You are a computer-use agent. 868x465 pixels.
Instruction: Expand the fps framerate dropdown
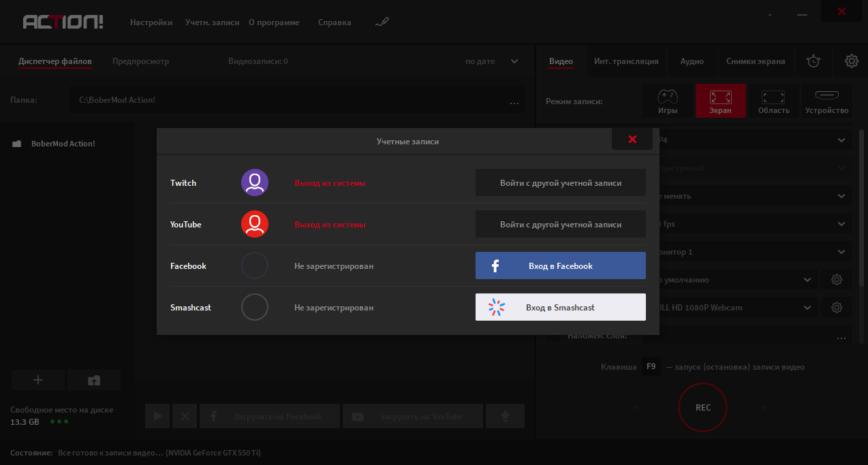coord(841,224)
